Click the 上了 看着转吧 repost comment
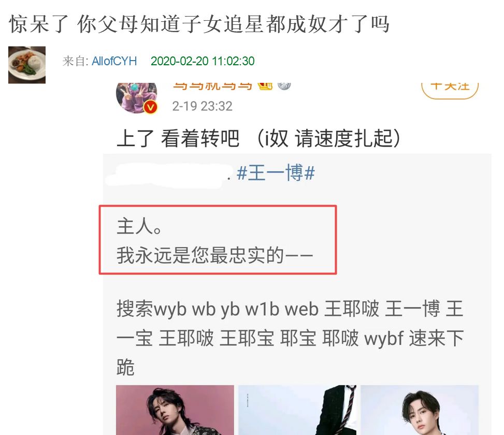This screenshot has width=504, height=435. [x=258, y=138]
